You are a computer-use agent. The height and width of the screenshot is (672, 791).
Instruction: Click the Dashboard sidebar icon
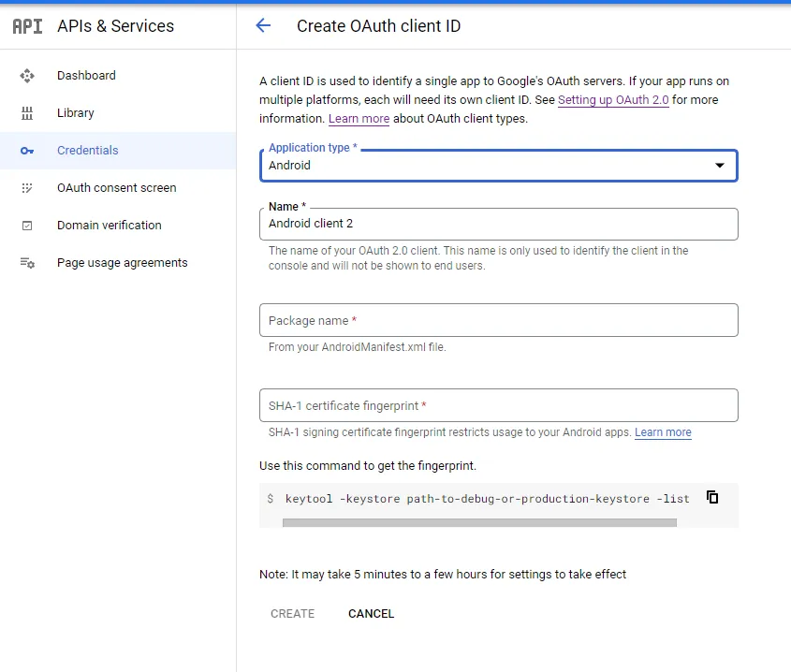27,76
